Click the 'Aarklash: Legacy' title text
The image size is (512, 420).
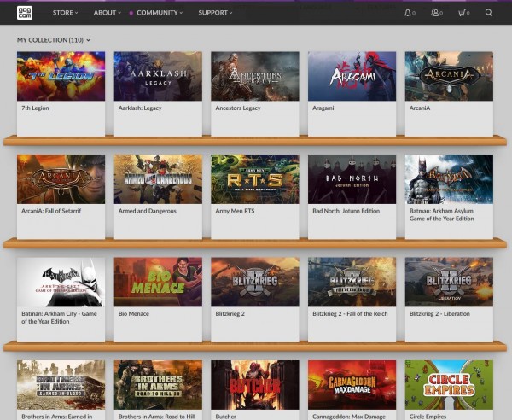point(140,108)
